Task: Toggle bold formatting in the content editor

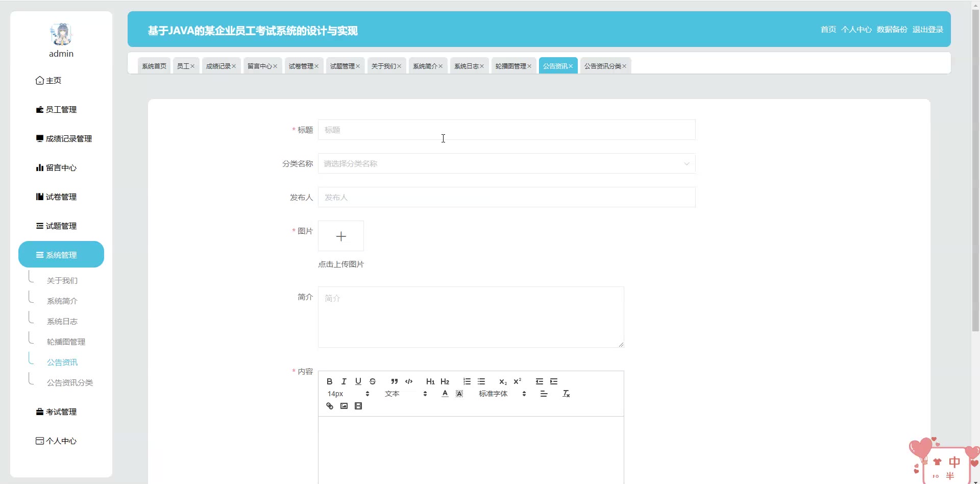Action: click(330, 381)
